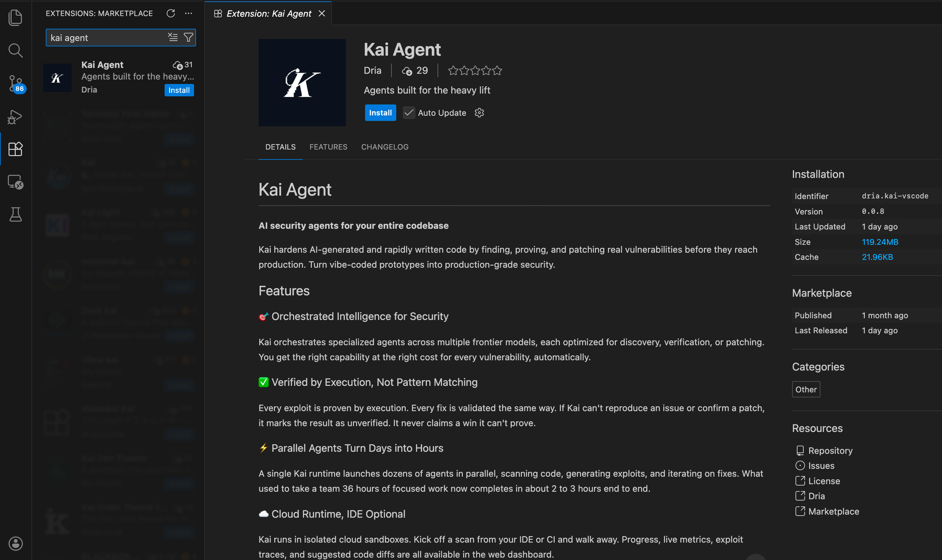942x560 pixels.
Task: Open the Repository resource link
Action: point(830,450)
